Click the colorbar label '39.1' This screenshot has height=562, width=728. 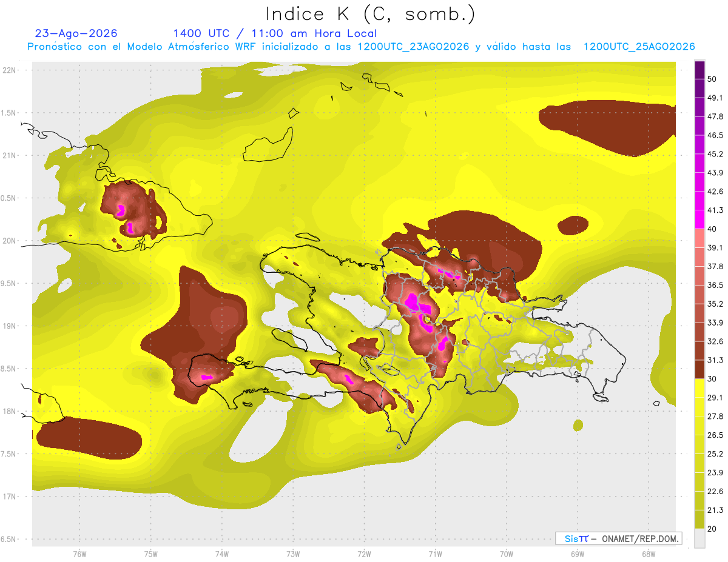tap(715, 248)
